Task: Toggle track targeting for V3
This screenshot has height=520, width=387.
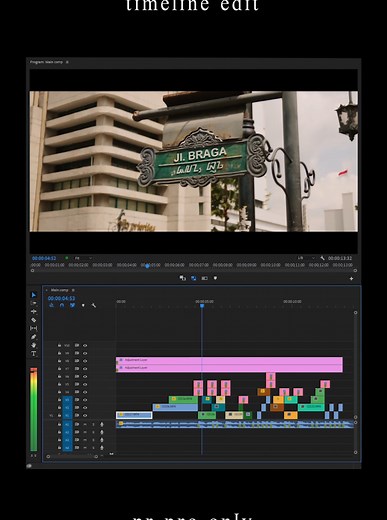Action: (68, 400)
